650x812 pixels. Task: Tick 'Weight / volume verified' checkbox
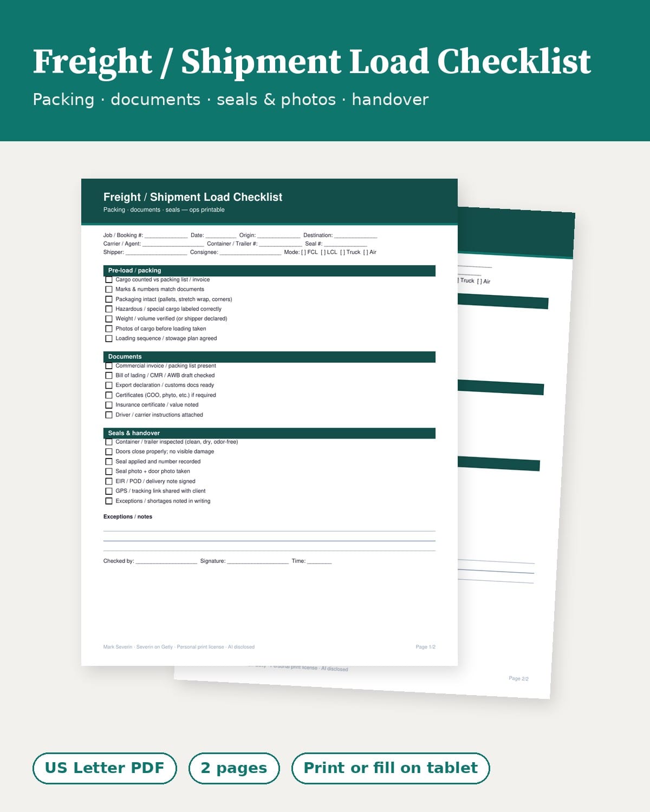[x=109, y=319]
